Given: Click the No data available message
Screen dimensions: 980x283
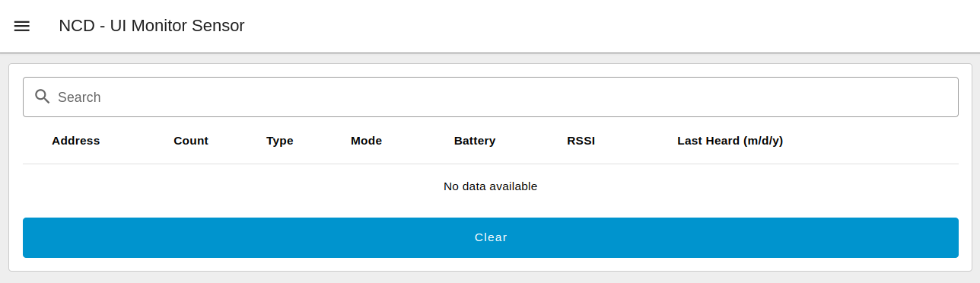Looking at the screenshot, I should pyautogui.click(x=490, y=186).
